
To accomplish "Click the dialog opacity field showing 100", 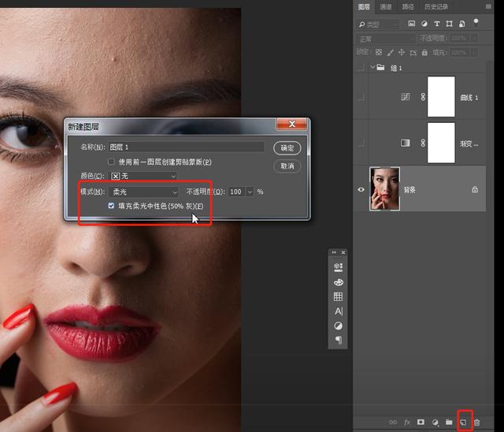I will pyautogui.click(x=237, y=192).
